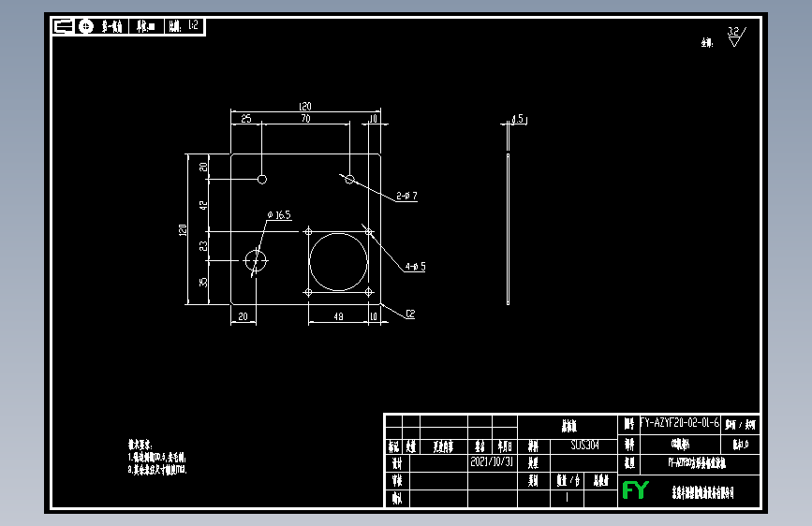
Task: Select the φ16.5 hole callout
Action: coord(279,215)
